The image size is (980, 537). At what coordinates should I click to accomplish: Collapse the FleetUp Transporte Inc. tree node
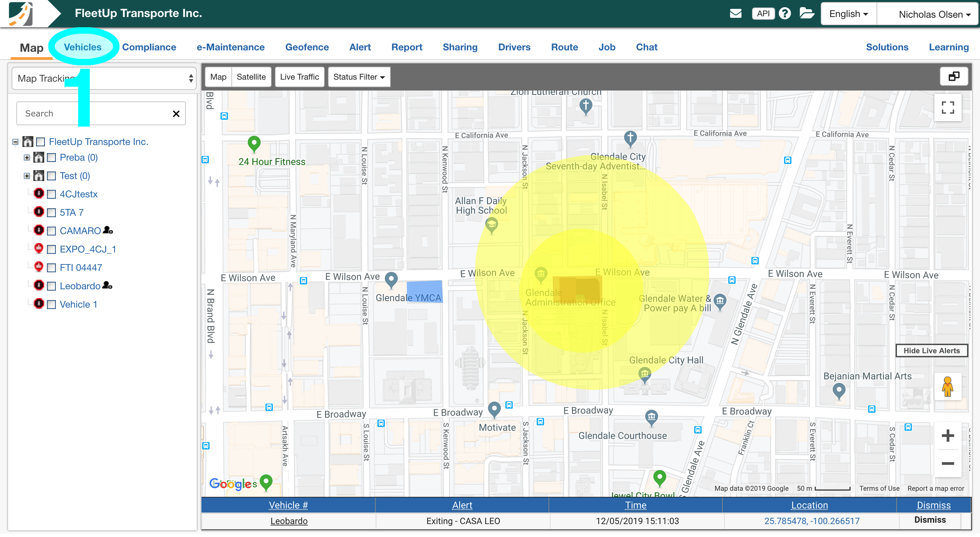click(x=15, y=142)
